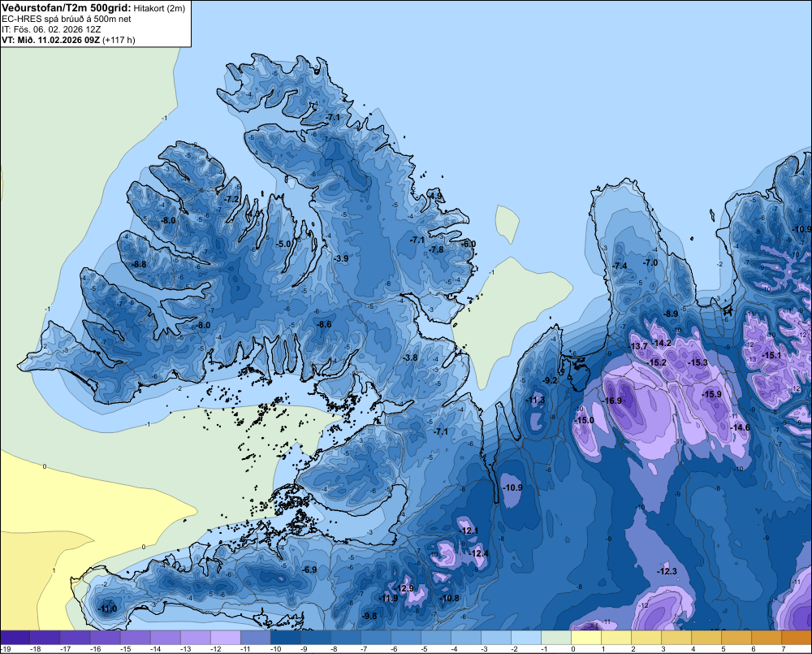The width and height of the screenshot is (812, 654).
Task: Click the init time 'IT: Fös. 06. 02. 2026 12Z'
Action: click(51, 29)
